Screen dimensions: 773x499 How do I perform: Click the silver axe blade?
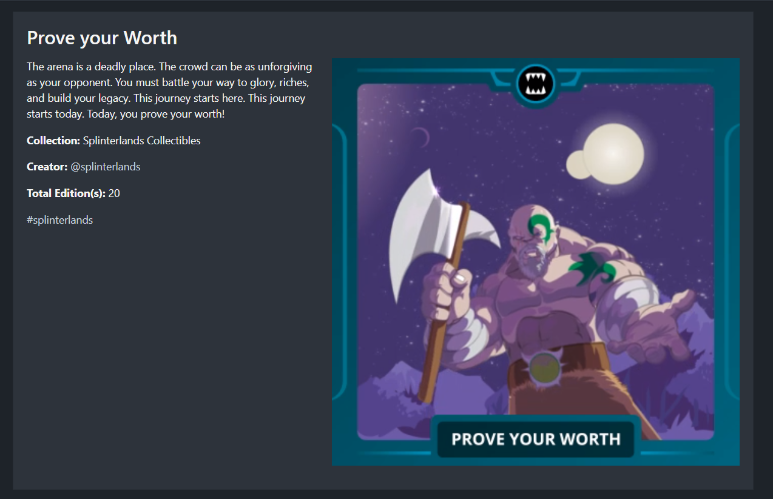coord(436,232)
